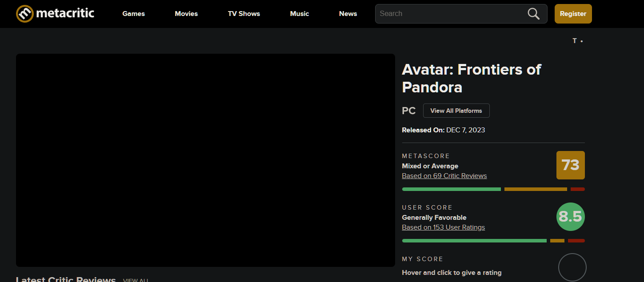Open the News section
644x282 pixels.
[x=348, y=14]
